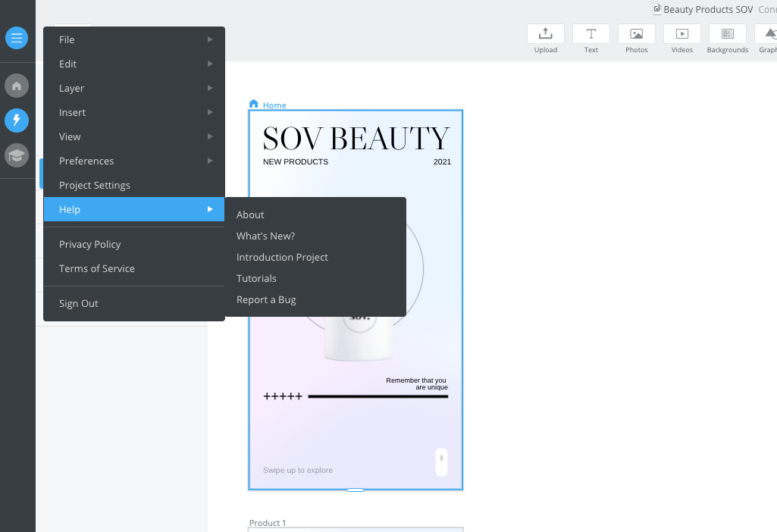The width and height of the screenshot is (777, 532).
Task: Choose Project Settings from menu
Action: 134,185
